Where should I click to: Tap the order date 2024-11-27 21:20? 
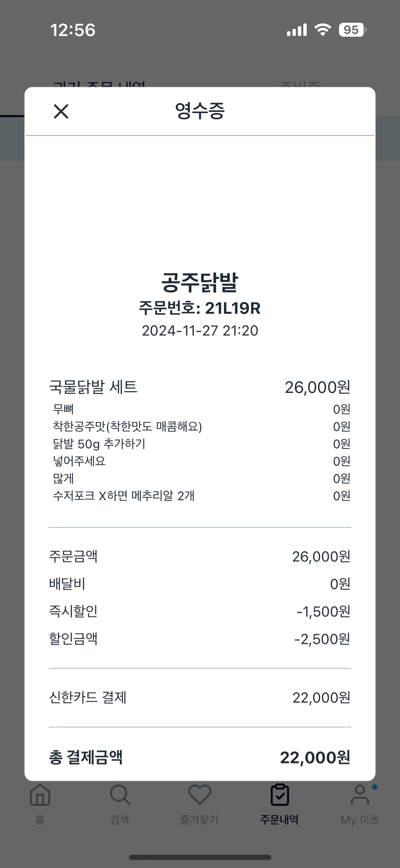tap(200, 331)
